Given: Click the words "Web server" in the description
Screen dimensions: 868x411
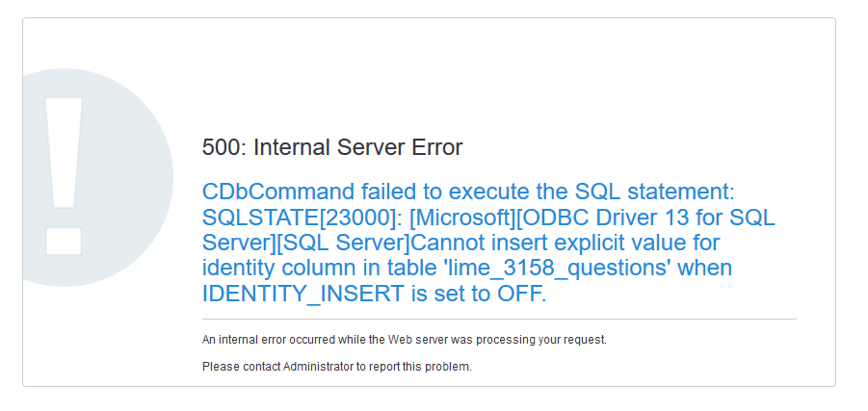Looking at the screenshot, I should click(437, 340).
